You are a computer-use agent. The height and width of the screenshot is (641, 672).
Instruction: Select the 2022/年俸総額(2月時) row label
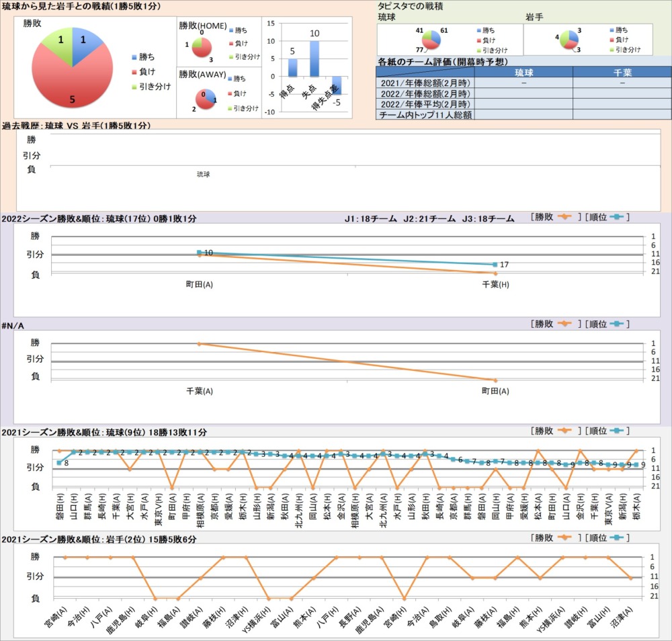coord(425,93)
